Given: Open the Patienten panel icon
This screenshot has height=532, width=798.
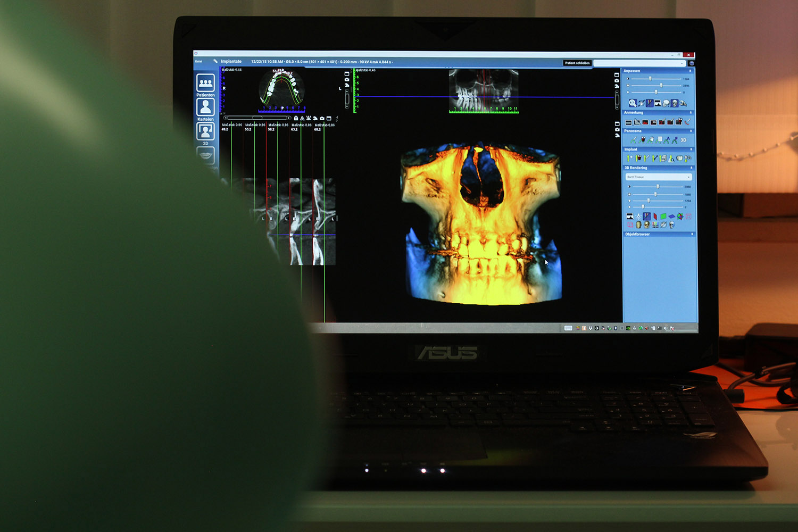Looking at the screenshot, I should (205, 83).
